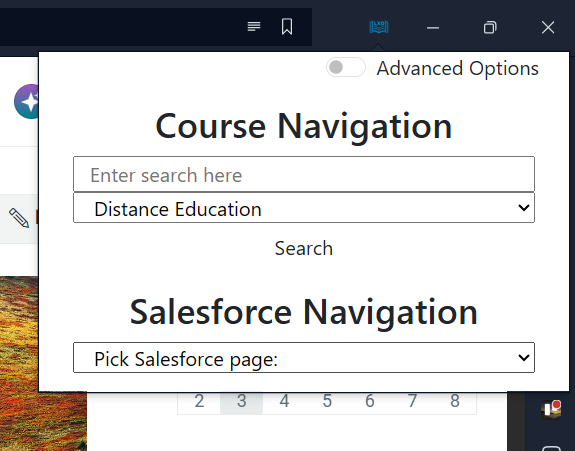Select day 4 in the calendar
Viewport: 575px width, 451px height.
[x=284, y=402]
